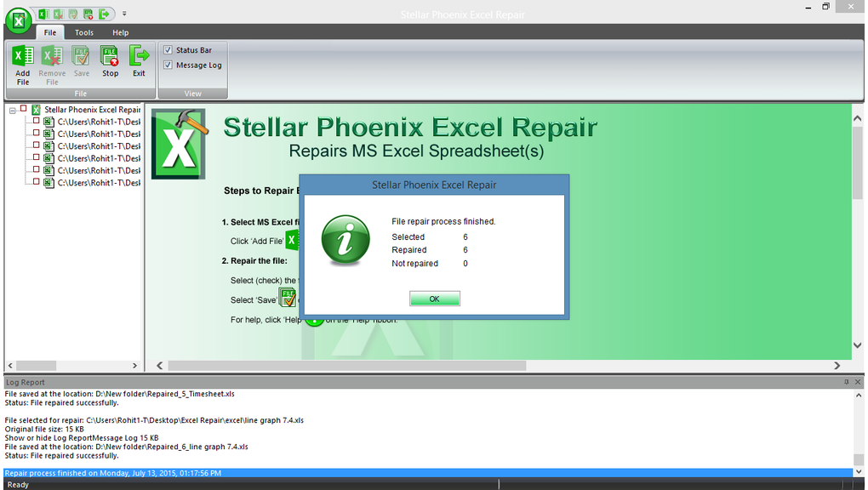Check the third file checkbox in the tree
The height and width of the screenshot is (490, 868).
[36, 145]
